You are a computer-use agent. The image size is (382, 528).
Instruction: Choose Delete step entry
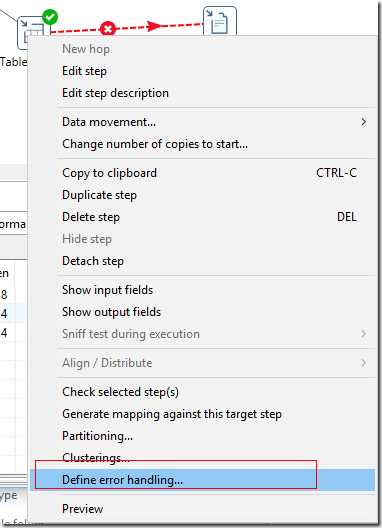coord(91,217)
